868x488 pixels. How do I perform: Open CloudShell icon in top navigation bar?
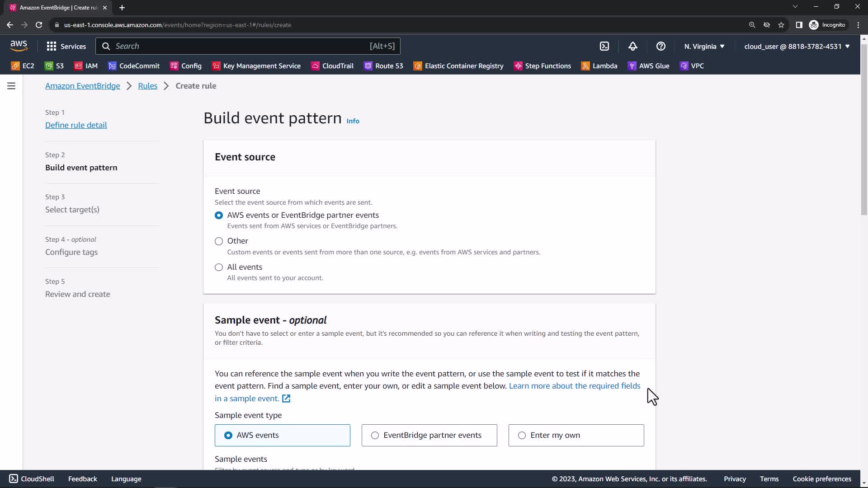click(x=604, y=46)
